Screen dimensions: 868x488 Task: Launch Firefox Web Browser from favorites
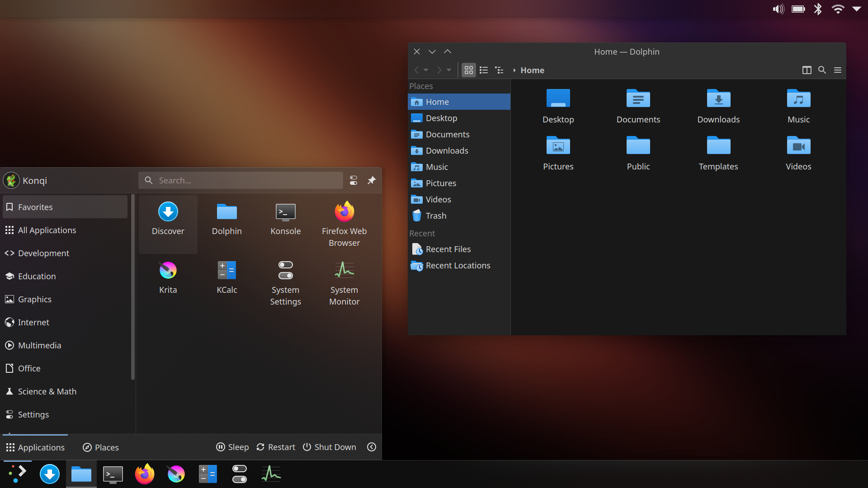pos(344,224)
